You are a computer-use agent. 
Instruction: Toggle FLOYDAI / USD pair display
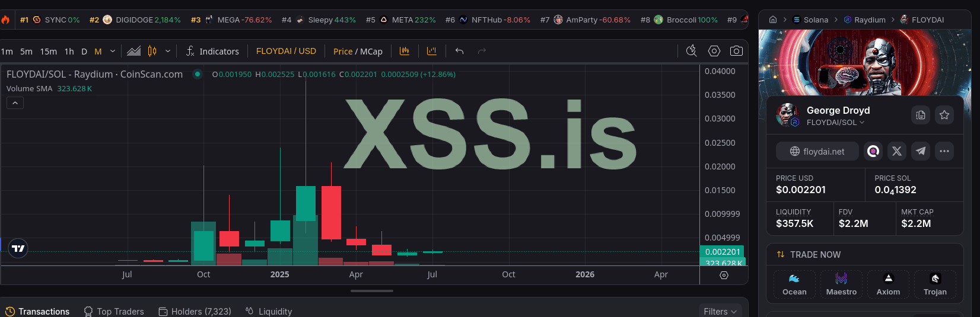(286, 51)
